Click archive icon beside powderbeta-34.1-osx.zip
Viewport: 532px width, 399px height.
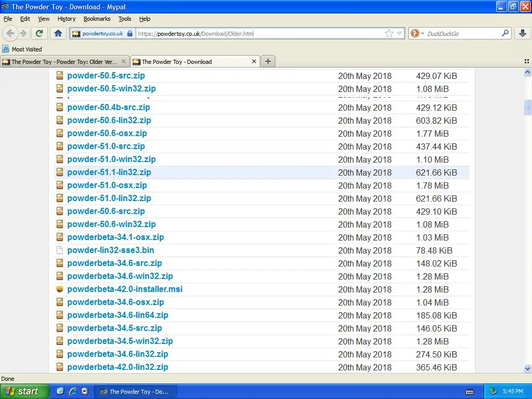[x=60, y=237]
